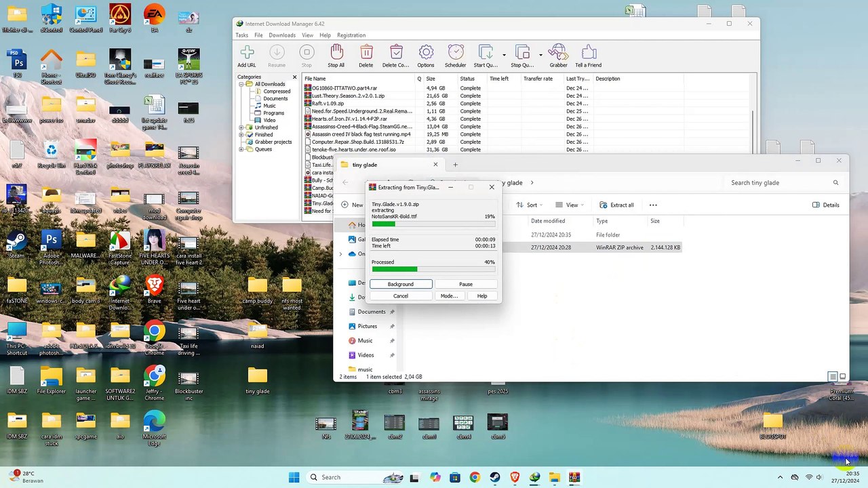
Task: Add new tab in File Explorer
Action: point(455,165)
